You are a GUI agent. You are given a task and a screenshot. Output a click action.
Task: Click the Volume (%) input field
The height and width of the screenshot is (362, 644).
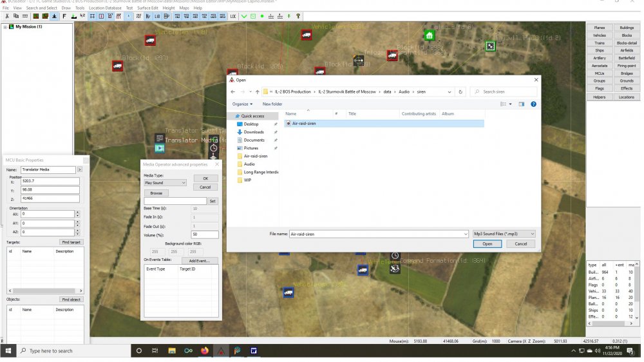click(205, 234)
